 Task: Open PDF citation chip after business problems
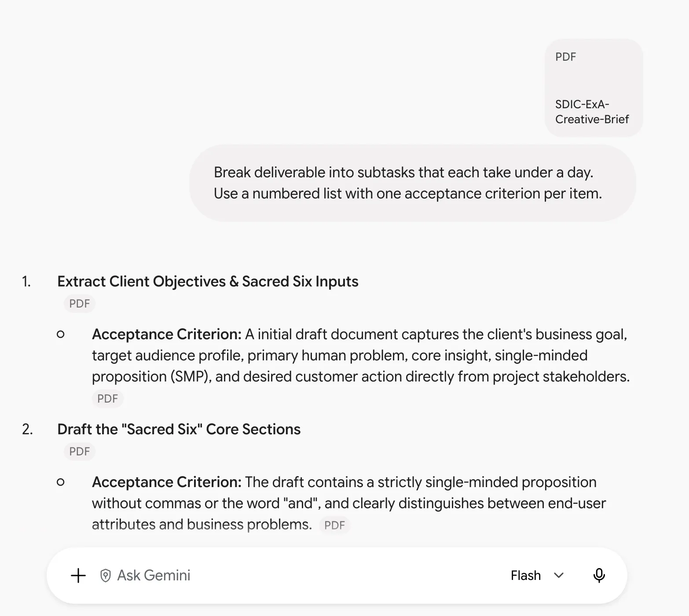click(335, 525)
